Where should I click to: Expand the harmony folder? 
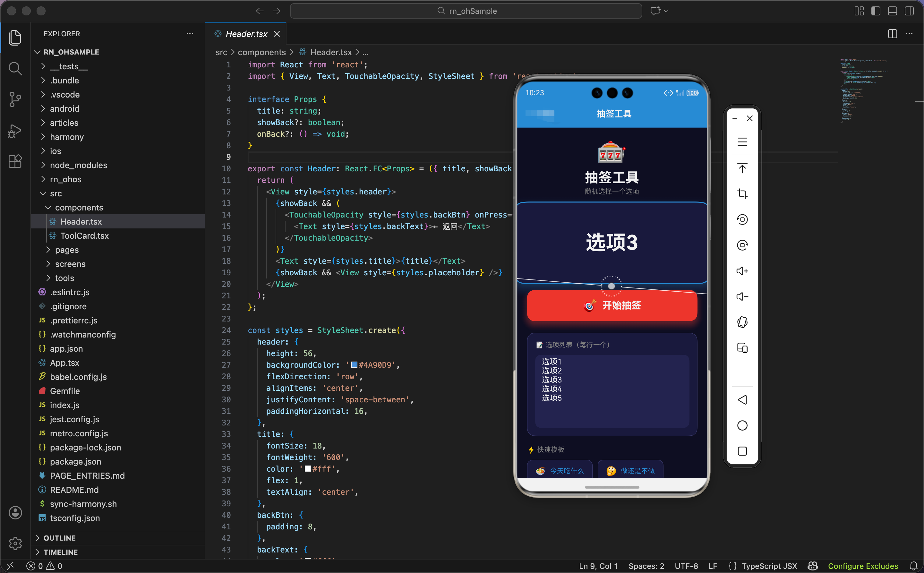[x=67, y=137]
